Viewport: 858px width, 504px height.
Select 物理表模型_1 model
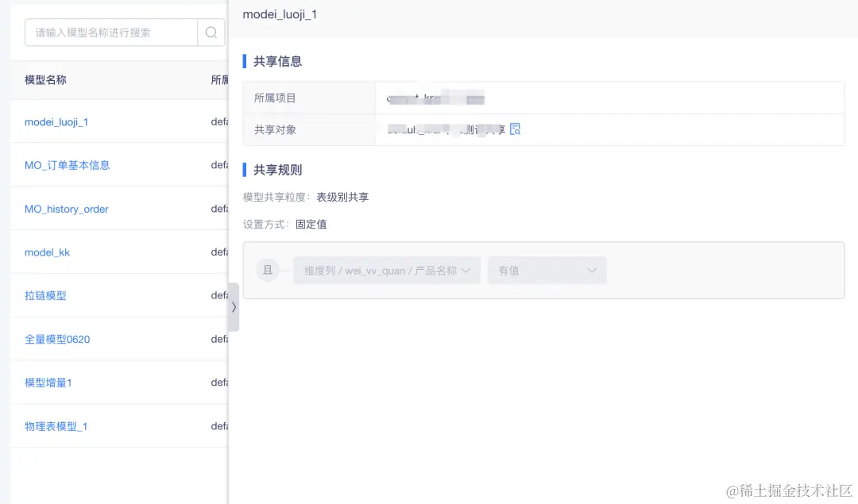[x=54, y=425]
